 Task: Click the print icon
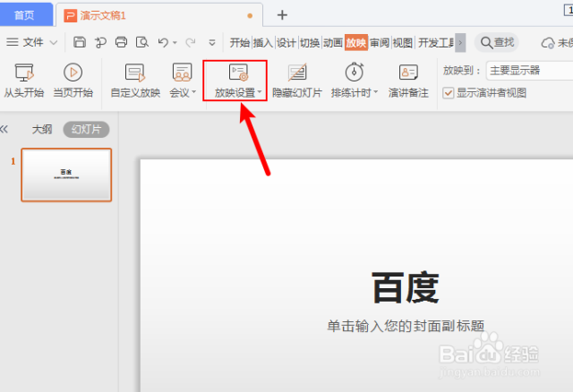[121, 42]
